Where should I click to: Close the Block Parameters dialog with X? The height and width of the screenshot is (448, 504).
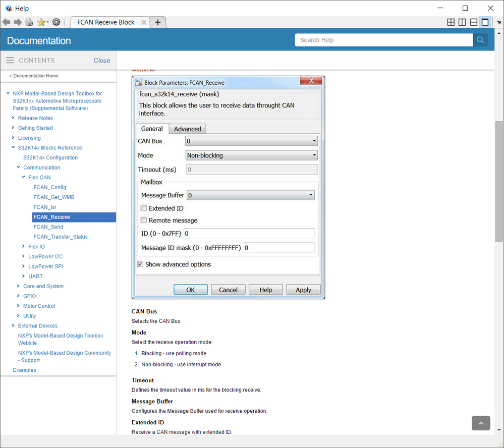click(311, 81)
